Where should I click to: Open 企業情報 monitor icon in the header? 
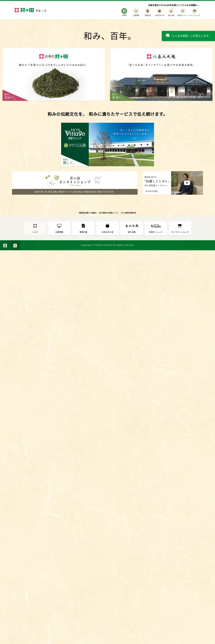(x=136, y=12)
